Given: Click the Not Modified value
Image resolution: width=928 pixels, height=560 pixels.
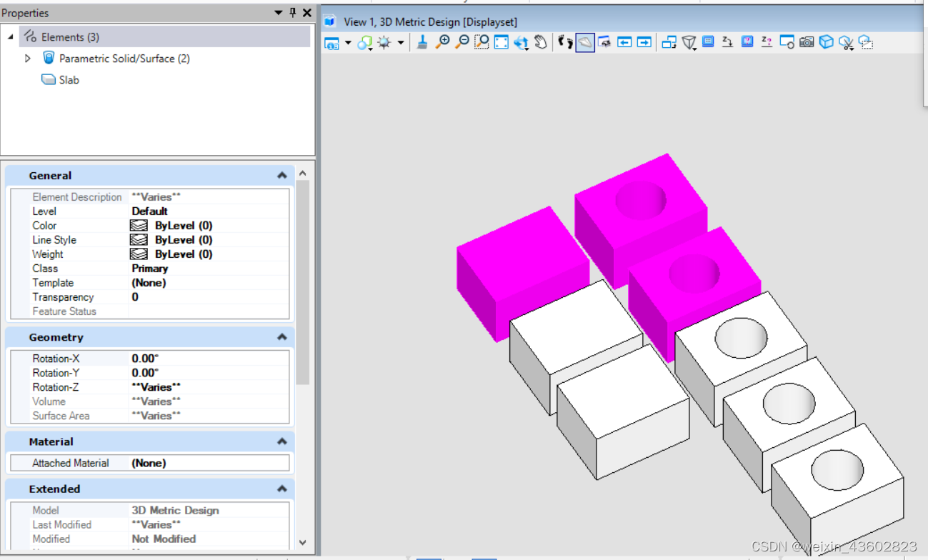Looking at the screenshot, I should [x=164, y=539].
